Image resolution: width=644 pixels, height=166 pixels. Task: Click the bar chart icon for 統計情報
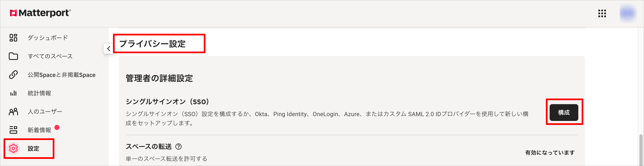tap(13, 93)
